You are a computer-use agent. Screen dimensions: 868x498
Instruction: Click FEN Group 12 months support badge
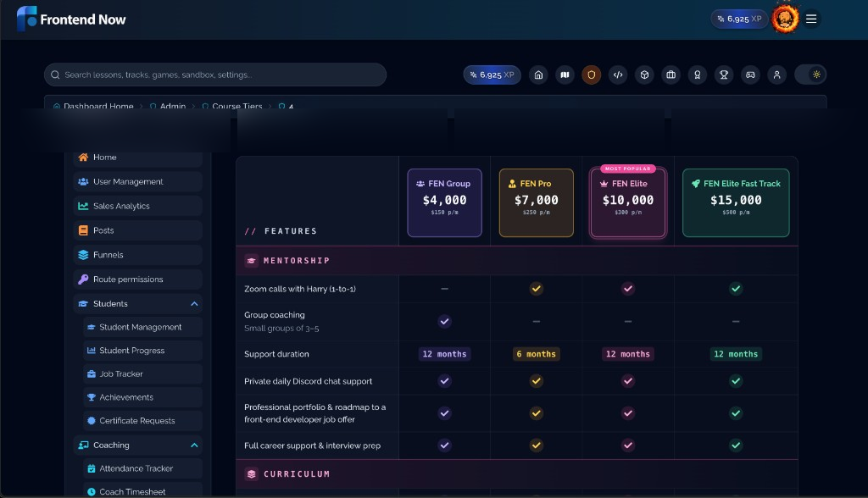coord(444,354)
